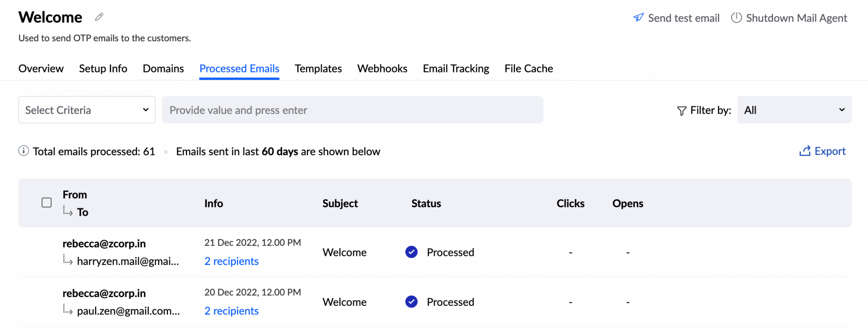Click the Shutdown Mail Agent button text
868x328 pixels.
coord(796,18)
